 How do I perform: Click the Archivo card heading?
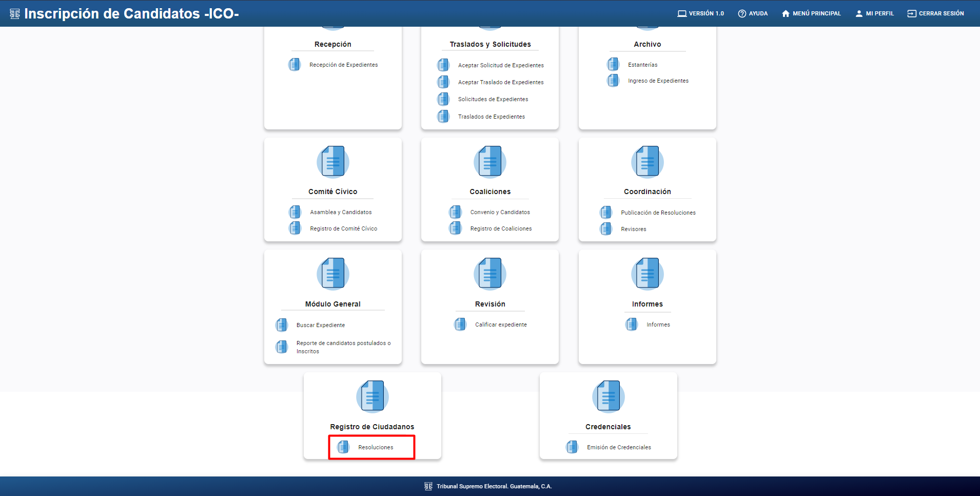point(648,44)
